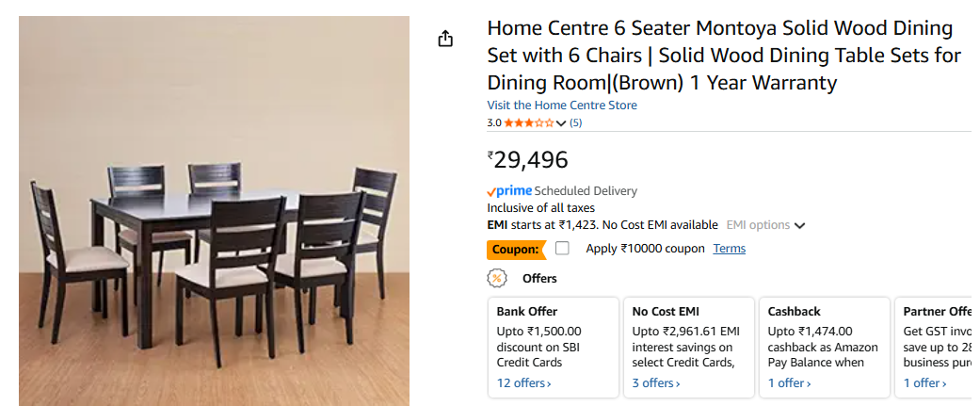
Task: Click the orange Coupon label
Action: tap(516, 249)
